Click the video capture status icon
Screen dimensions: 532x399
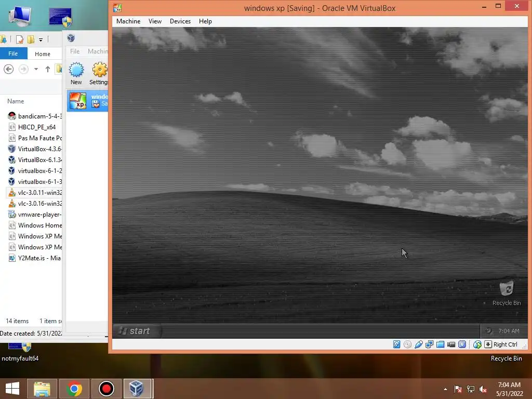(x=451, y=344)
